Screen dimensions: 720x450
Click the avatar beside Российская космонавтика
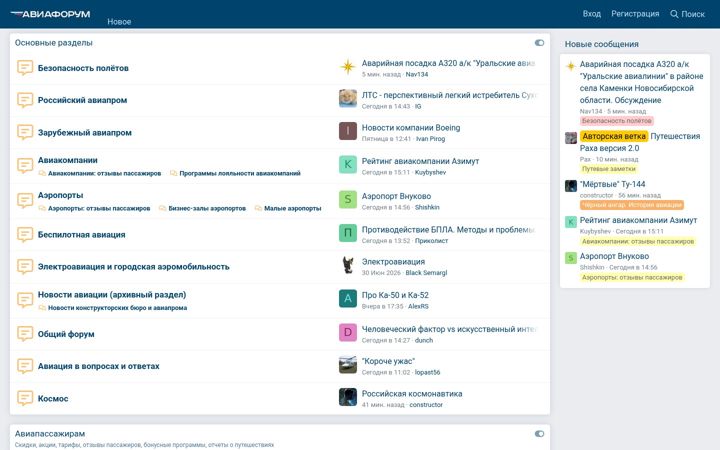[348, 398]
